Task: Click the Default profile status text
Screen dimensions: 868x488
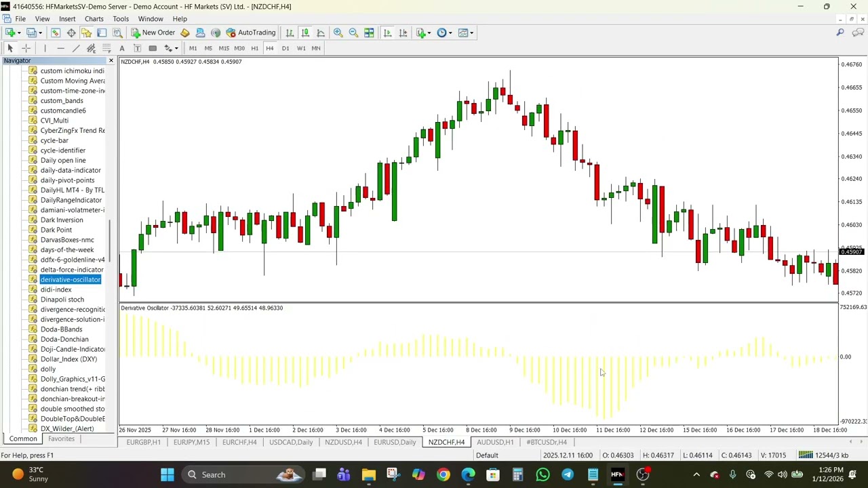Action: click(x=487, y=455)
